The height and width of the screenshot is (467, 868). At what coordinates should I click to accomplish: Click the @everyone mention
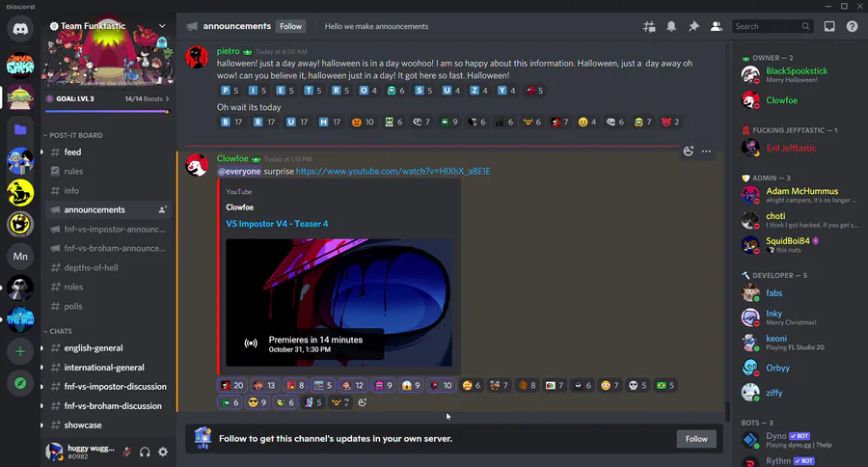[x=239, y=171]
